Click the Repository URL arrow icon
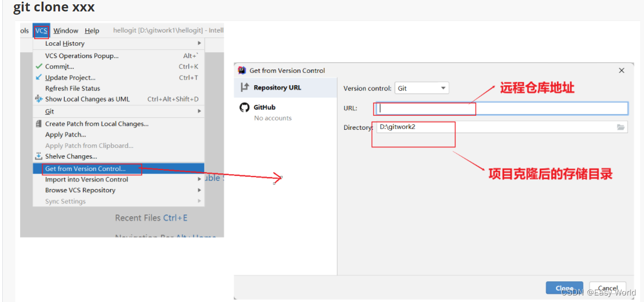The width and height of the screenshot is (644, 302). pyautogui.click(x=245, y=87)
